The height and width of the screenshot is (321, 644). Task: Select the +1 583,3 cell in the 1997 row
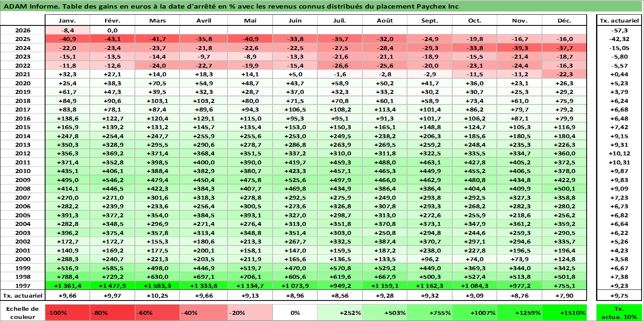(157, 286)
